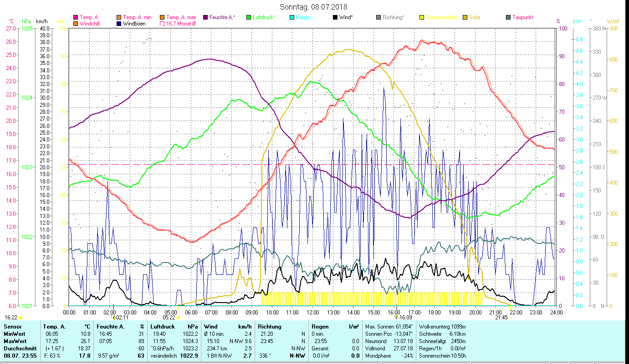
Task: Click the sun icon beside 16:22
Action: [20, 318]
